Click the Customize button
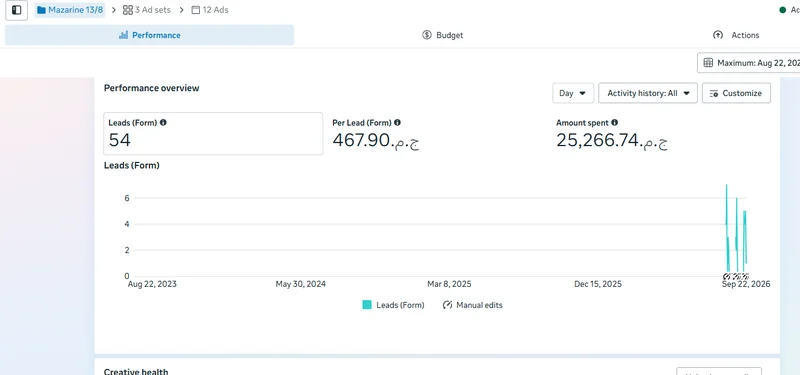The width and height of the screenshot is (800, 375). click(x=736, y=93)
